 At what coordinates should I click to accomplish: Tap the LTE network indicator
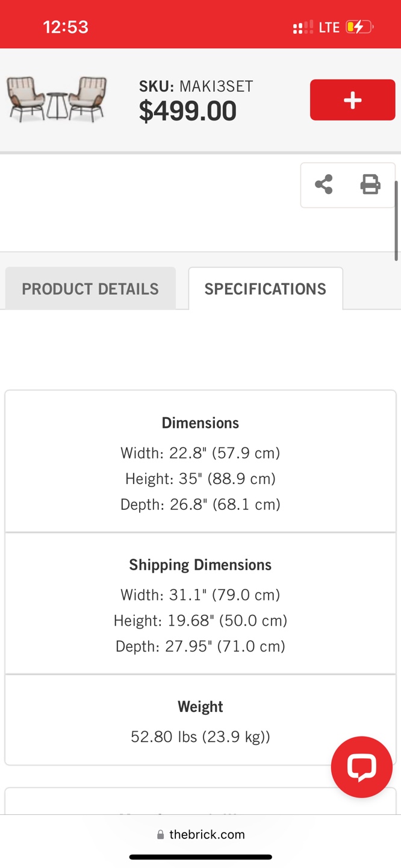click(329, 27)
